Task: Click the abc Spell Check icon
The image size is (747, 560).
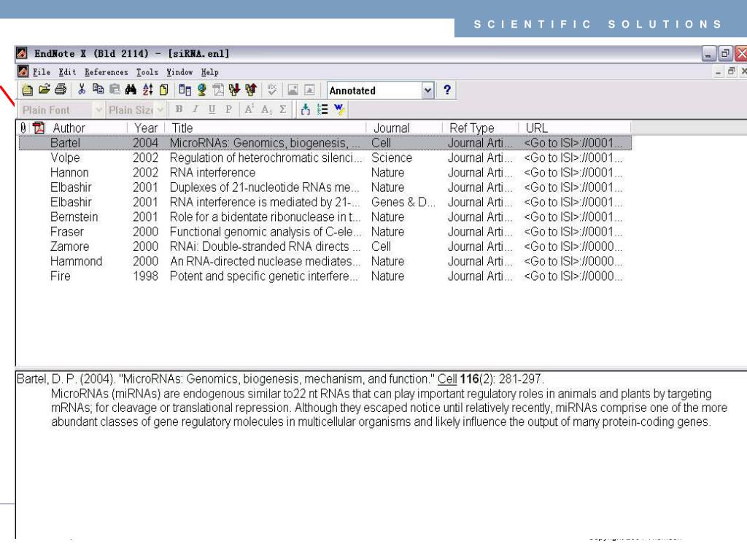Action: [x=272, y=89]
